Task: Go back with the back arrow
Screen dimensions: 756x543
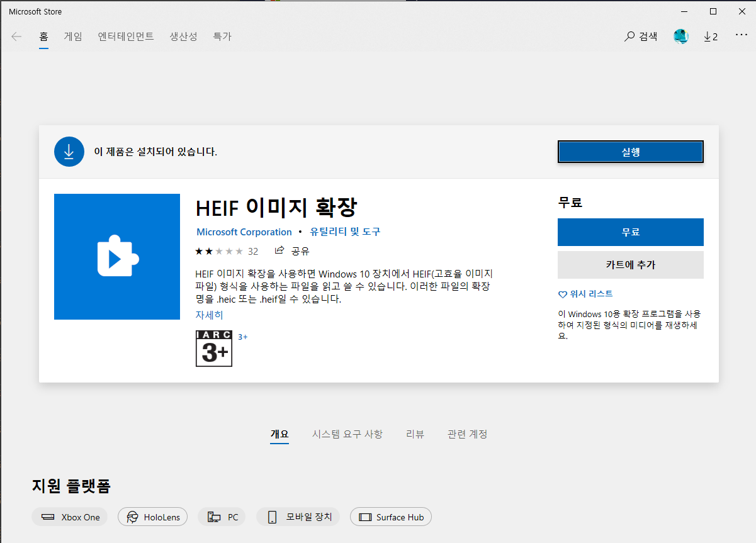Action: click(x=16, y=36)
